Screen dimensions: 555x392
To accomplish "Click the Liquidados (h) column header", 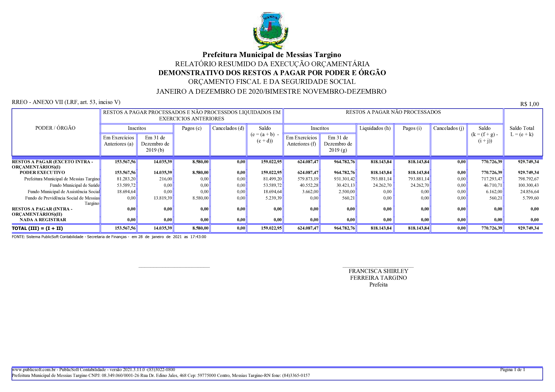I will [x=375, y=128].
